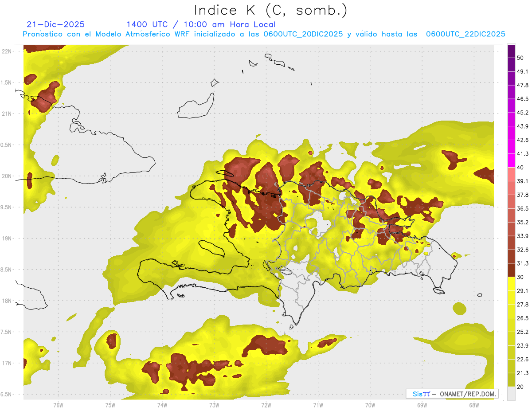Image resolution: width=532 pixels, height=411 pixels.
Task: Click the "76W" longitude label
Action: [x=58, y=405]
